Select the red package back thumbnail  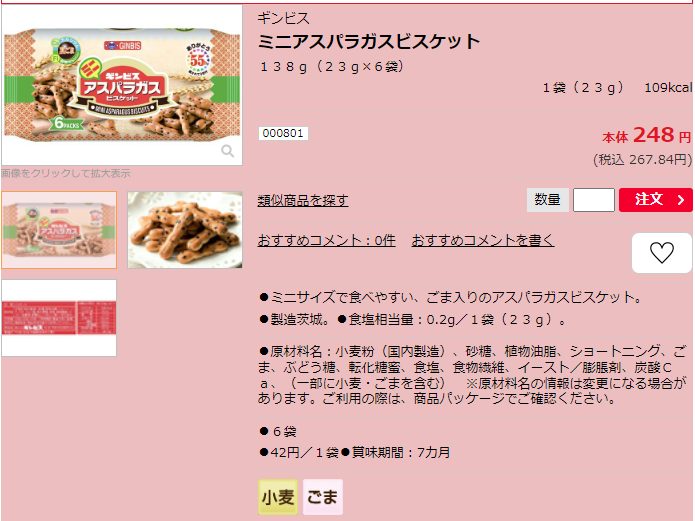click(59, 317)
